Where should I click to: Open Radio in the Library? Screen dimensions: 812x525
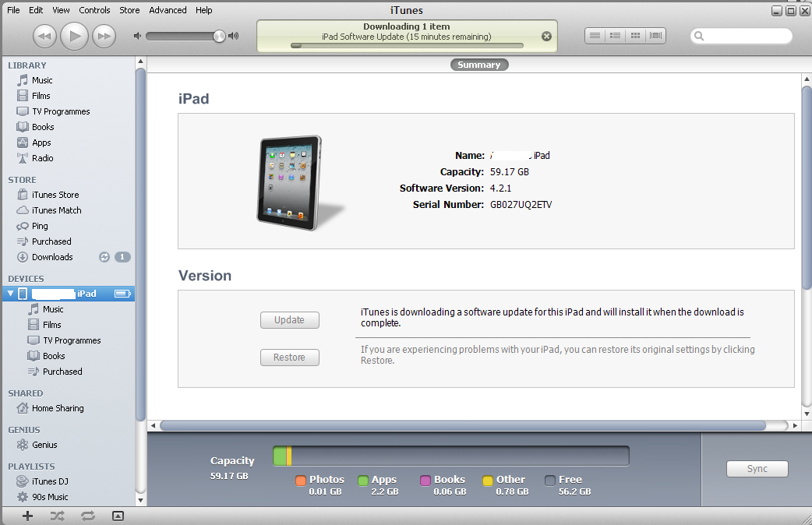(42, 158)
